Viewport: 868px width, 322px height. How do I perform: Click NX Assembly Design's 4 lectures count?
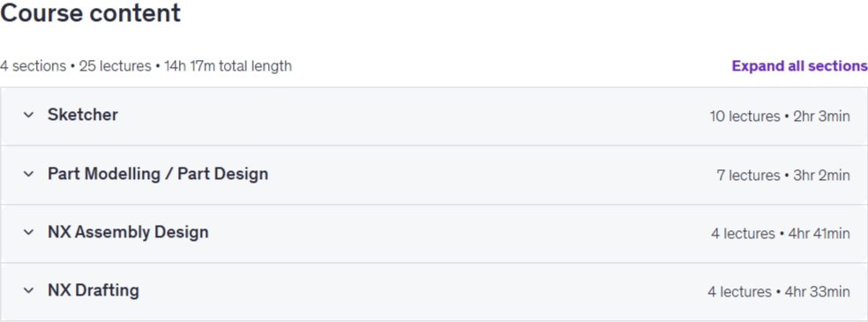tap(743, 234)
